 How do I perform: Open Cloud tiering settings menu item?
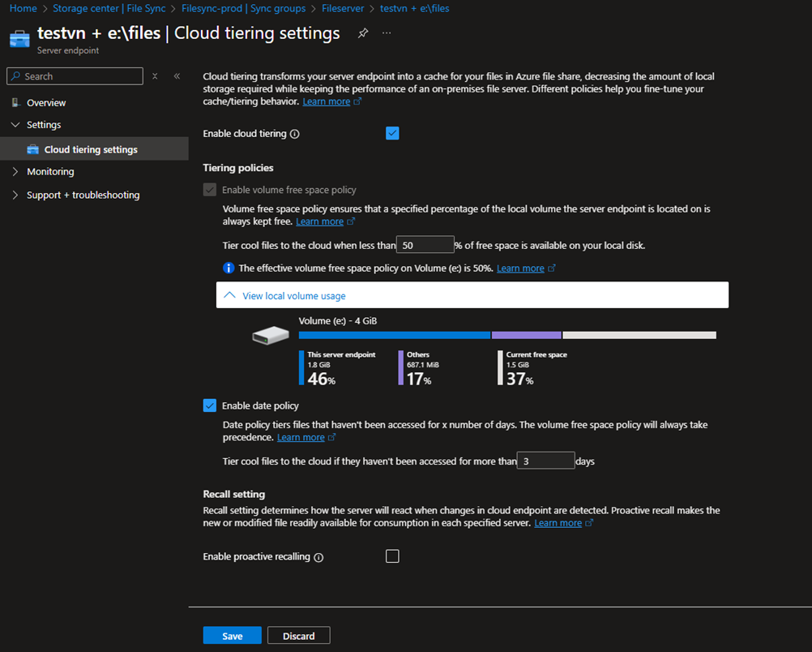click(x=91, y=149)
